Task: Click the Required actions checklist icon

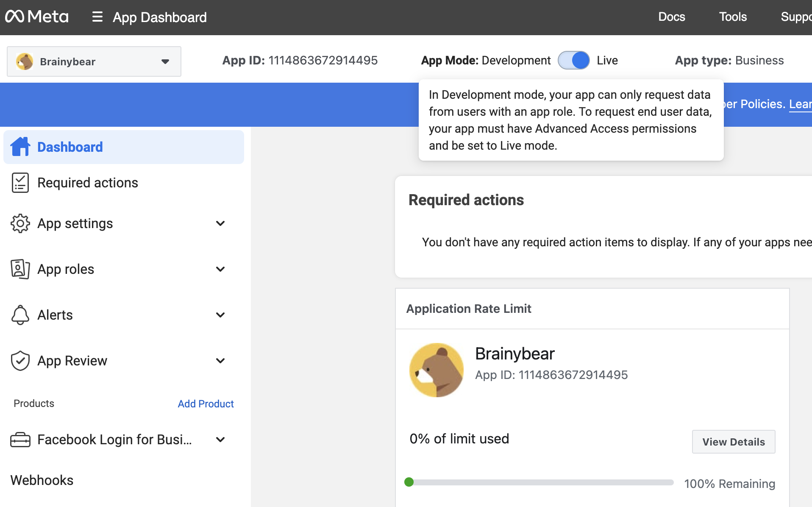Action: [20, 183]
